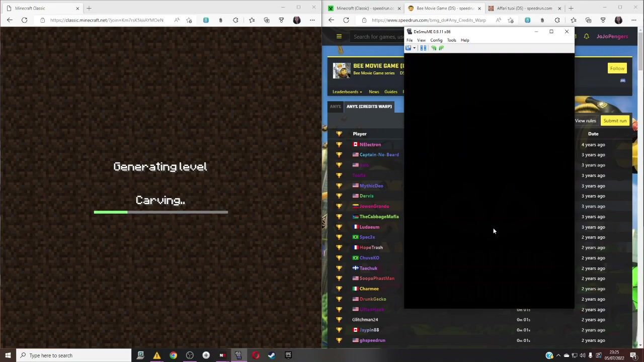Open NElectron's player profile link

[370, 144]
